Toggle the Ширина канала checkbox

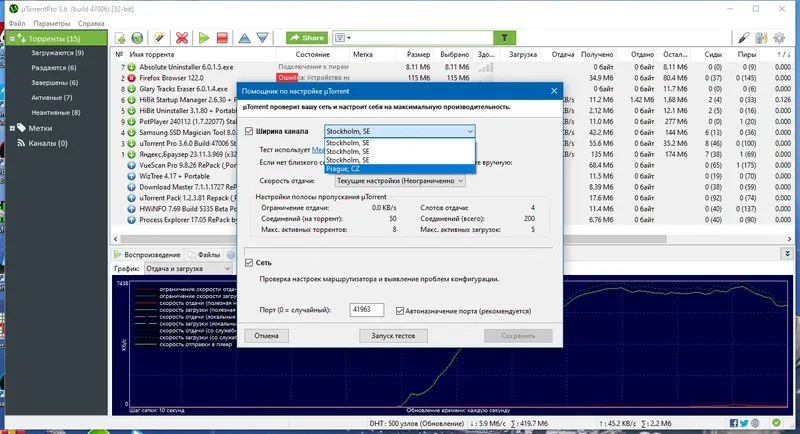pos(249,131)
